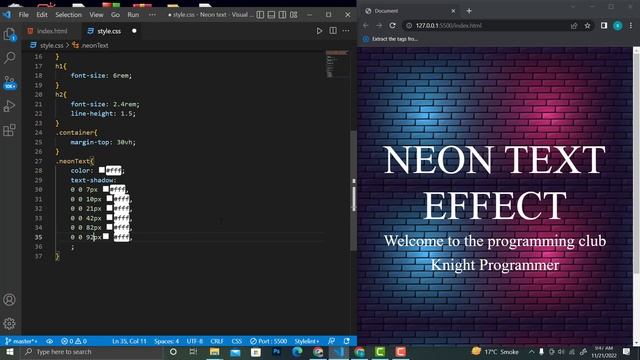
Task: Click the Windows Start button
Action: point(9,352)
